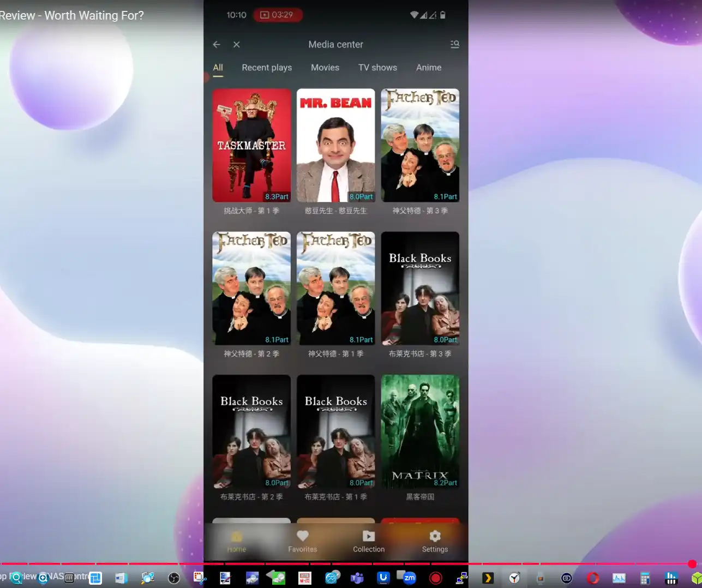The height and width of the screenshot is (588, 702).
Task: Tap the Home navigation button
Action: click(237, 542)
